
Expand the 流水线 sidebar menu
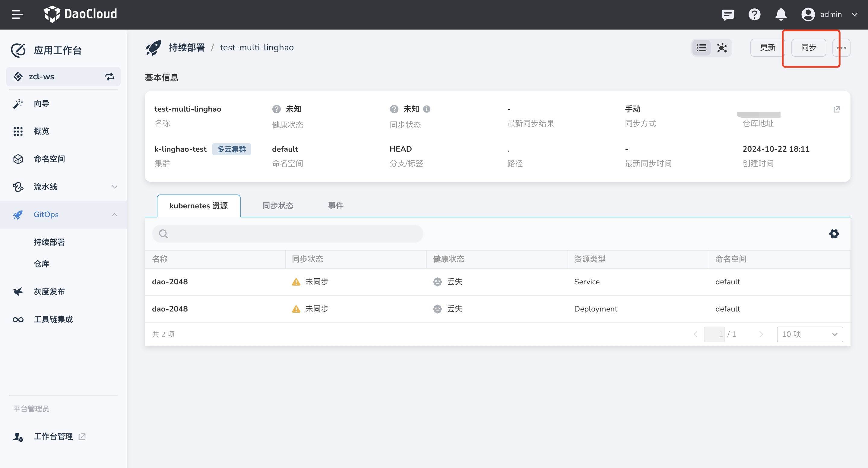(115, 187)
